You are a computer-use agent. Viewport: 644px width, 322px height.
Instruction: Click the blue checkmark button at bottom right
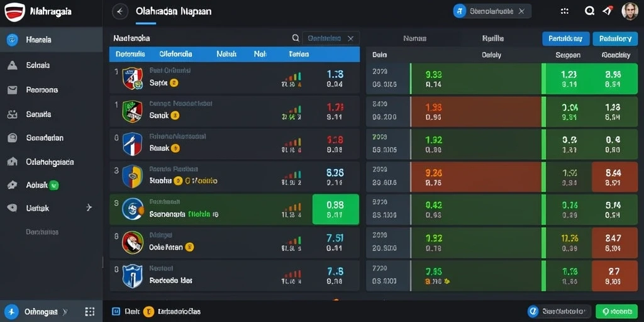point(559,311)
